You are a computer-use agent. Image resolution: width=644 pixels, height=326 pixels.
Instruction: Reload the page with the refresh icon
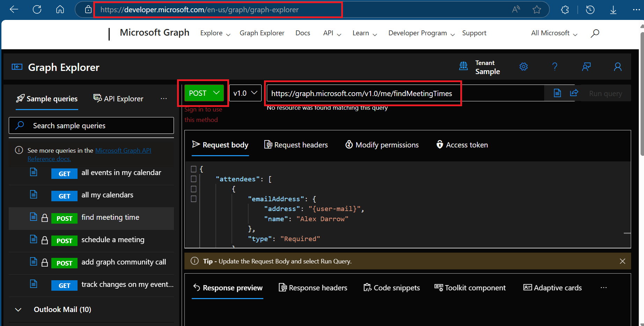[37, 9]
